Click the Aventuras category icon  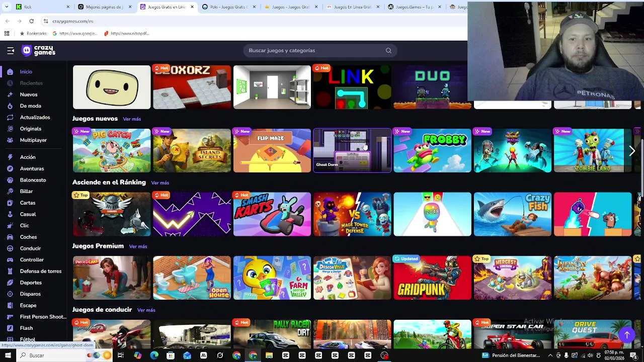point(10,169)
